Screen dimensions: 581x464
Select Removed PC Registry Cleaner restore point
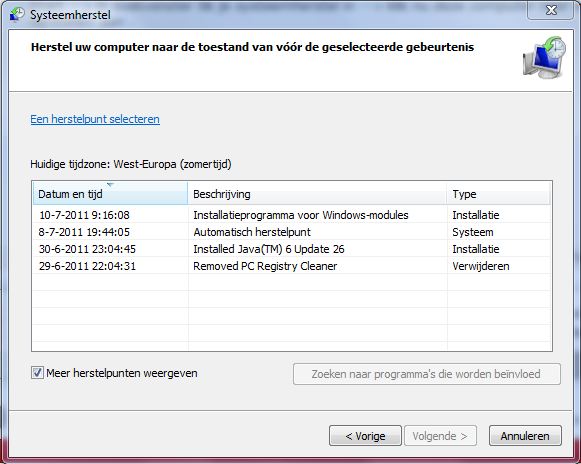(x=292, y=266)
